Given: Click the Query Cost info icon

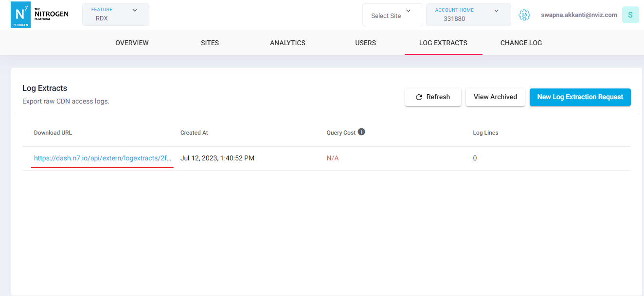Looking at the screenshot, I should tap(361, 132).
